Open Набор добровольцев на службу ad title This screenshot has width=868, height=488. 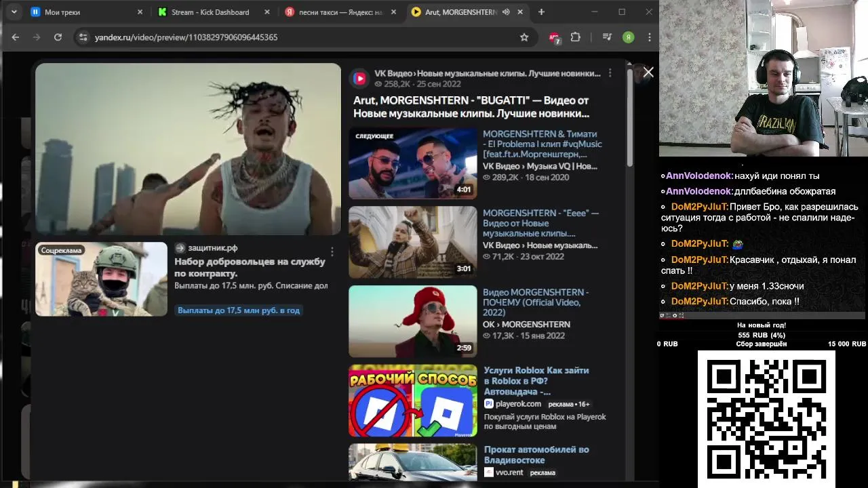click(250, 268)
